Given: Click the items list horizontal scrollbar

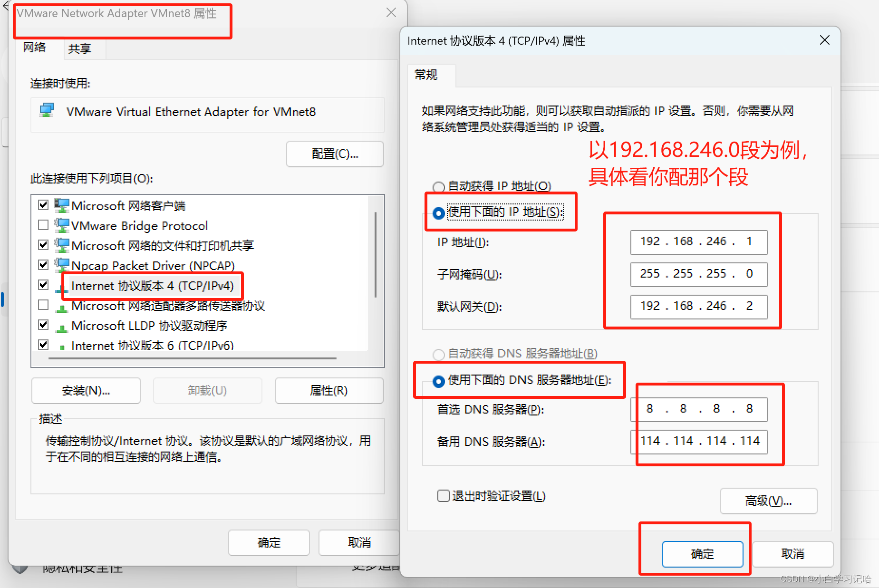Looking at the screenshot, I should [x=193, y=358].
